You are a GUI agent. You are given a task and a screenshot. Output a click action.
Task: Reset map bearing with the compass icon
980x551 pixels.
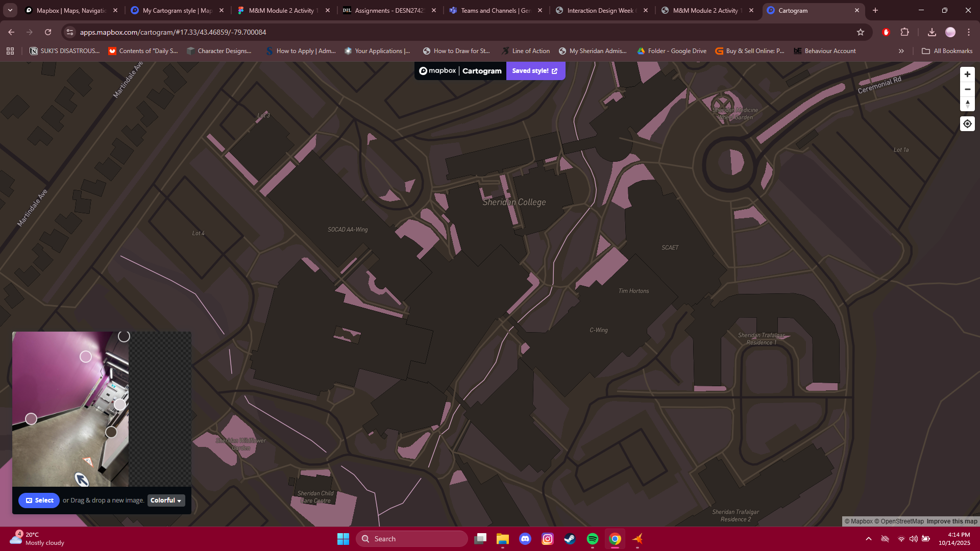[x=967, y=104]
